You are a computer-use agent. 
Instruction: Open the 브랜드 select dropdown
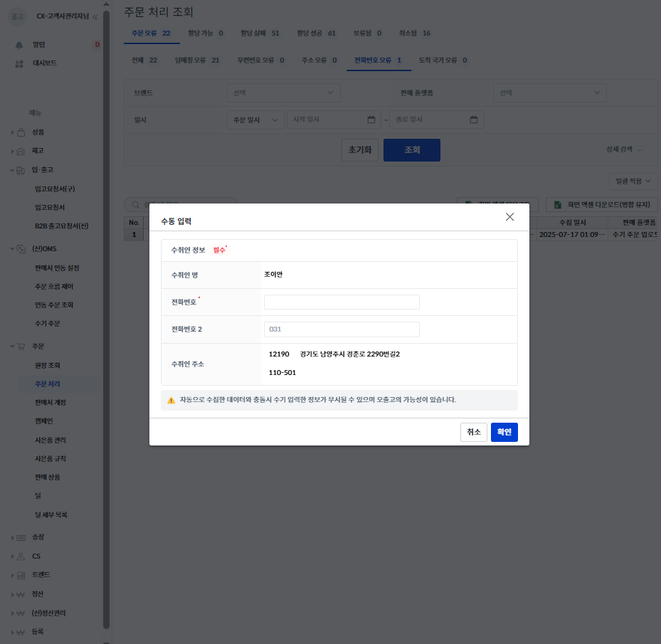click(284, 93)
